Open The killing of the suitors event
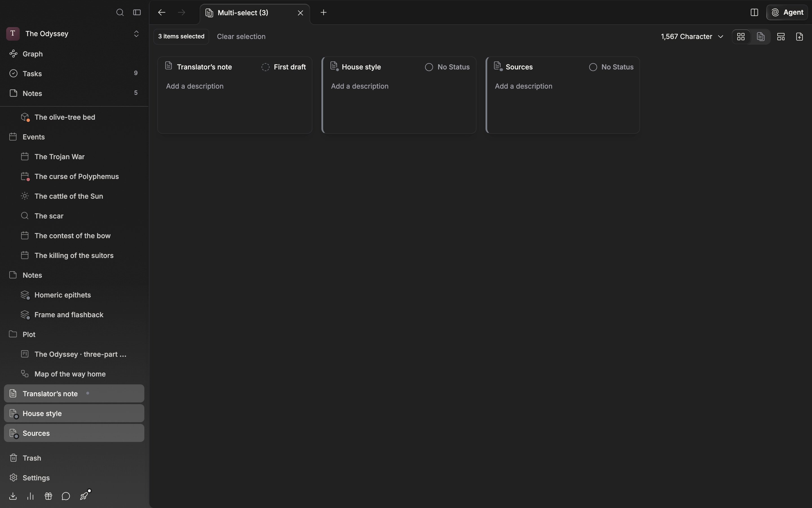Screen dimensions: 812x508 coord(74,256)
